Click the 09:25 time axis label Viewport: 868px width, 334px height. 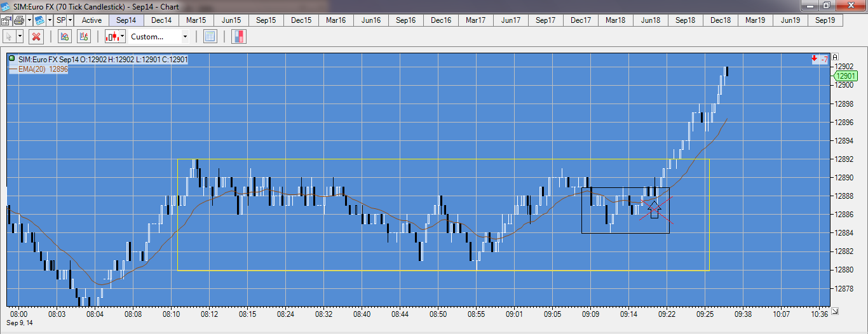(705, 314)
